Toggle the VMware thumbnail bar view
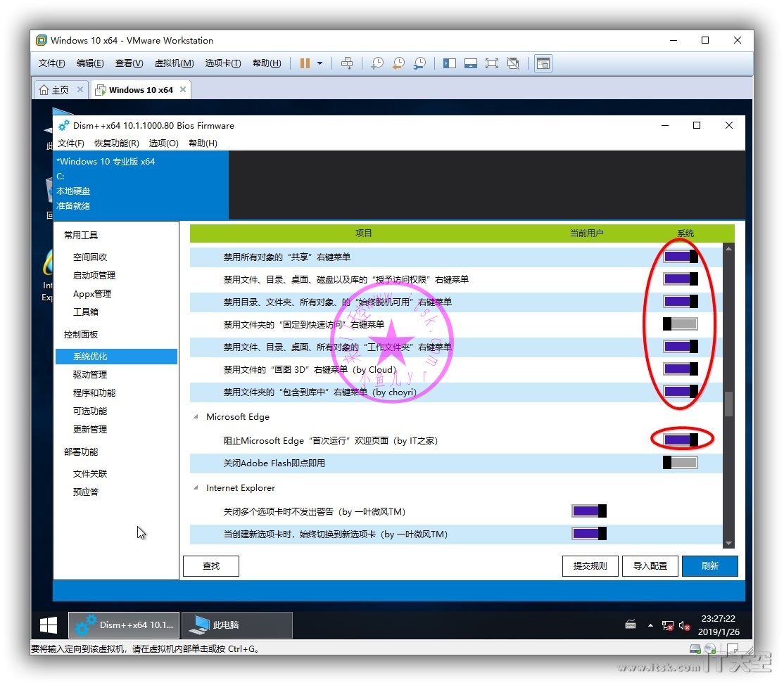784x685 pixels. click(471, 63)
